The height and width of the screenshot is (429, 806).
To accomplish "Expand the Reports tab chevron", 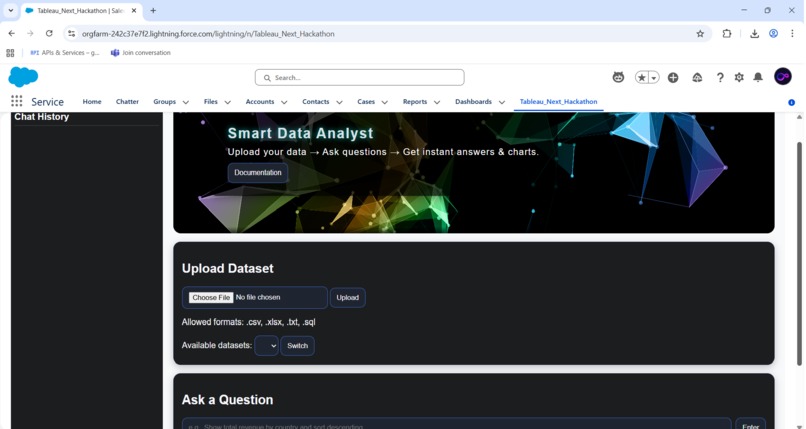I will tap(437, 102).
